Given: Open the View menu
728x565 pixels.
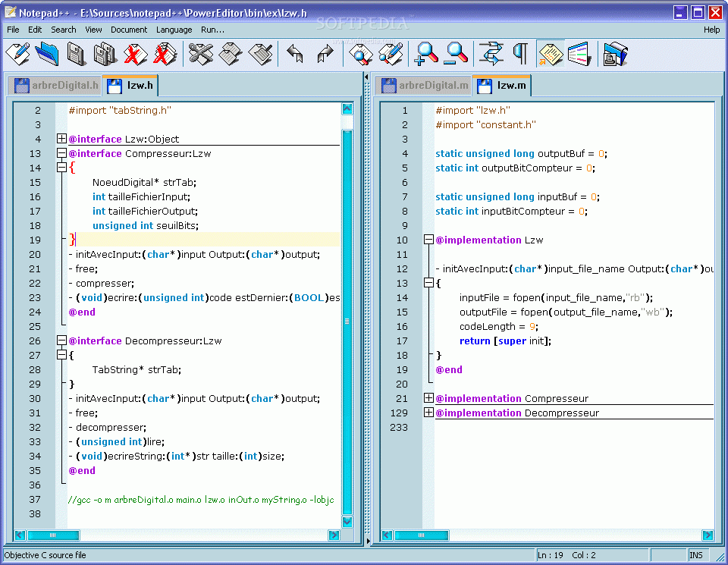Looking at the screenshot, I should click(x=93, y=30).
